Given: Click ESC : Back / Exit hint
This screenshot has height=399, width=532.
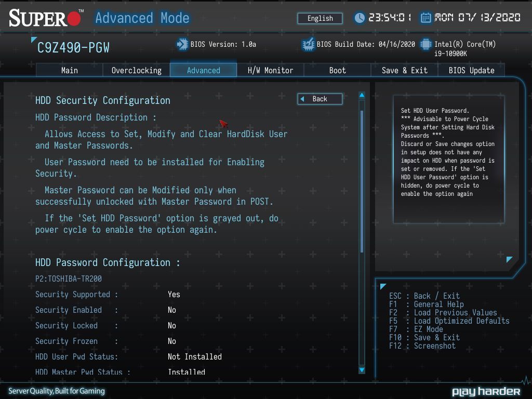Looking at the screenshot, I should pyautogui.click(x=424, y=296).
